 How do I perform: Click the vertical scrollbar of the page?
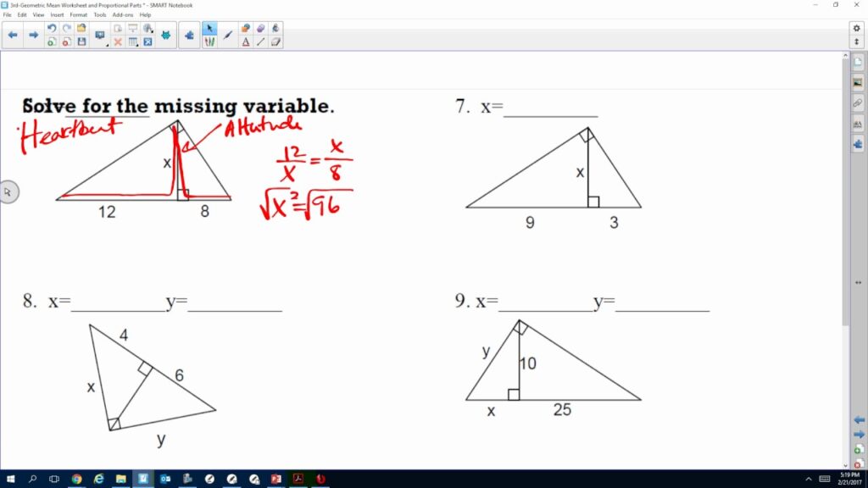[845, 194]
